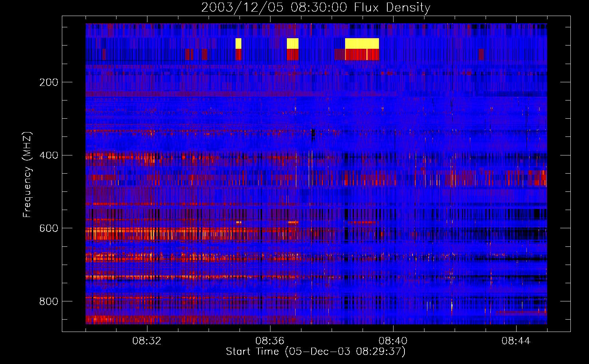The image size is (589, 364).
Task: Click the 200 frequency tick label
Action: [x=49, y=82]
